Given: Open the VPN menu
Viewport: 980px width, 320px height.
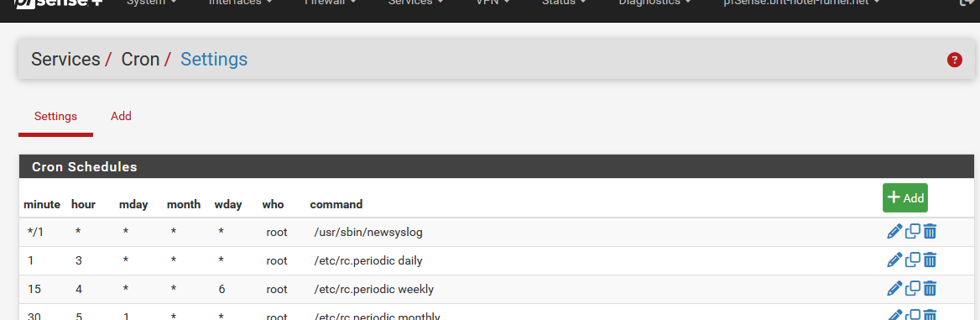Looking at the screenshot, I should 493,3.
